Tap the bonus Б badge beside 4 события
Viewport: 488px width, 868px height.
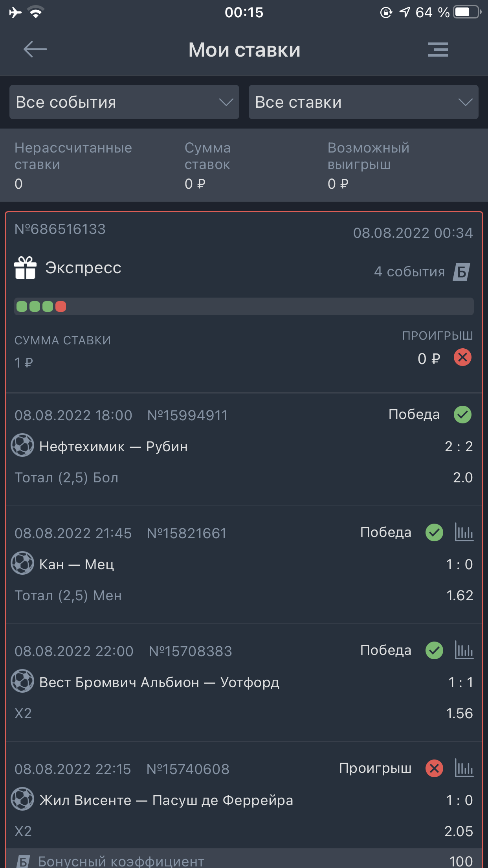(461, 272)
